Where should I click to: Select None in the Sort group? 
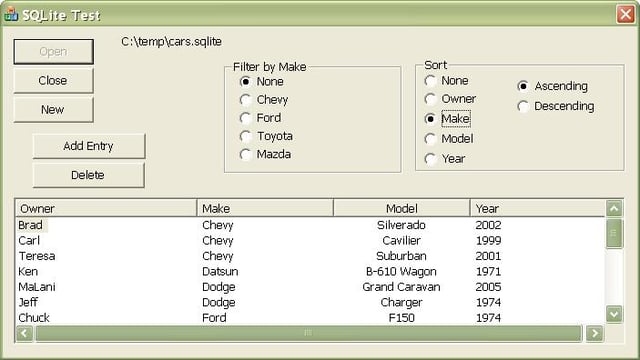(447, 80)
